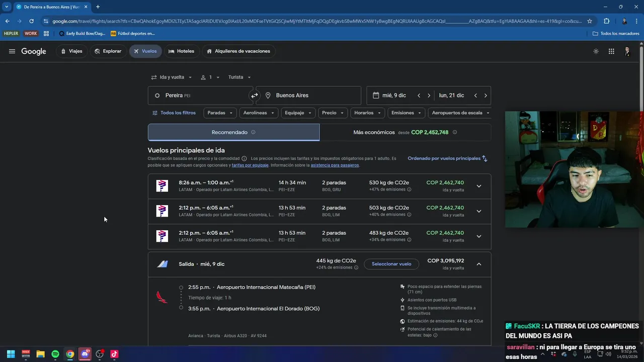This screenshot has height=362, width=644.
Task: Open the Google main menu hamburger
Action: (x=12, y=51)
